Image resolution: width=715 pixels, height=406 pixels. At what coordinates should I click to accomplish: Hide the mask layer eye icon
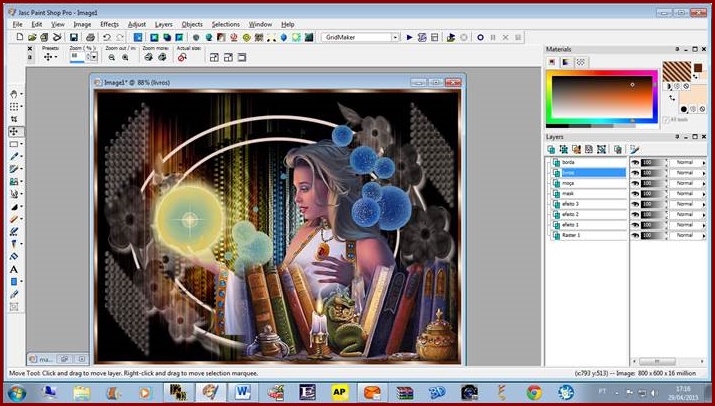635,194
